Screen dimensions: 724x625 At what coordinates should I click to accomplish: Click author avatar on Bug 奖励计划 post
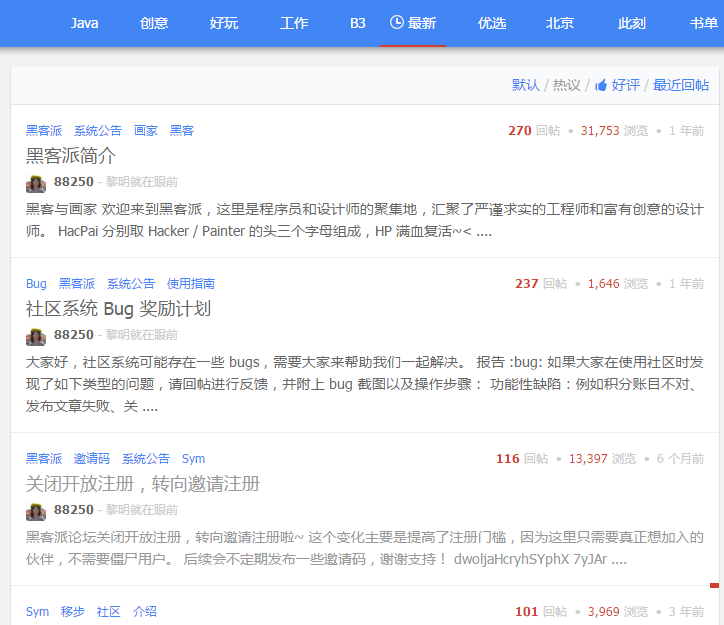pyautogui.click(x=36, y=337)
